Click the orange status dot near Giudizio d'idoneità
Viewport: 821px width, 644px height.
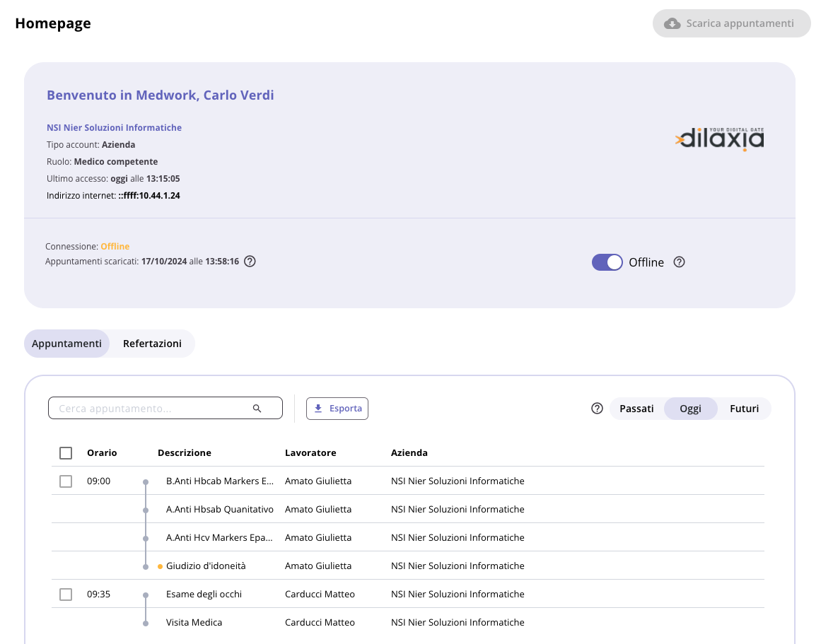tap(159, 566)
